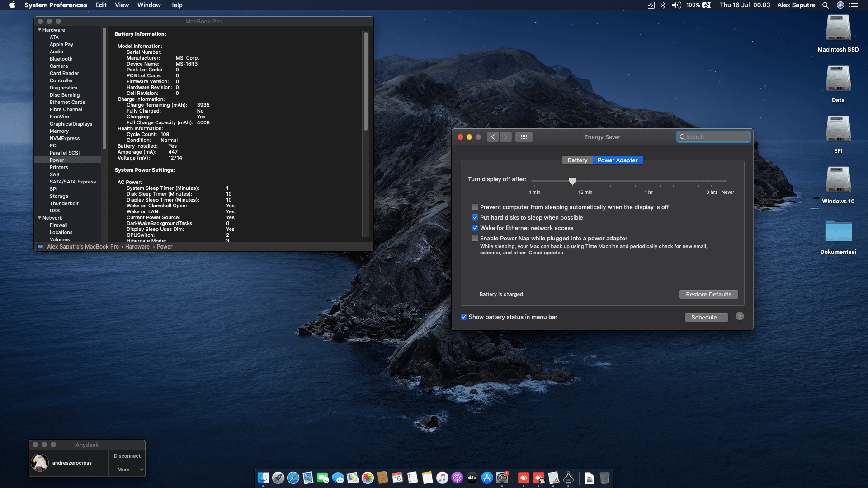
Task: Open Launchpad from the Dock
Action: pos(279,478)
